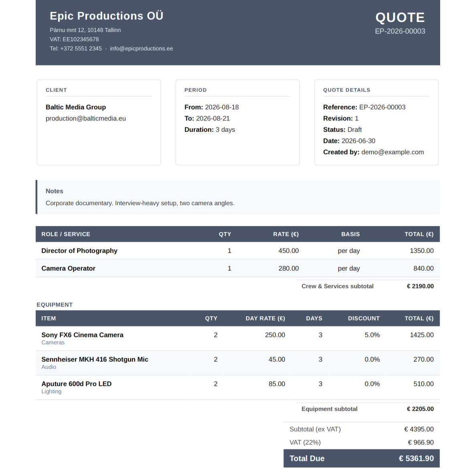The height and width of the screenshot is (476, 473).
Task: Click the VAT number EE102345678
Action: pos(81,39)
